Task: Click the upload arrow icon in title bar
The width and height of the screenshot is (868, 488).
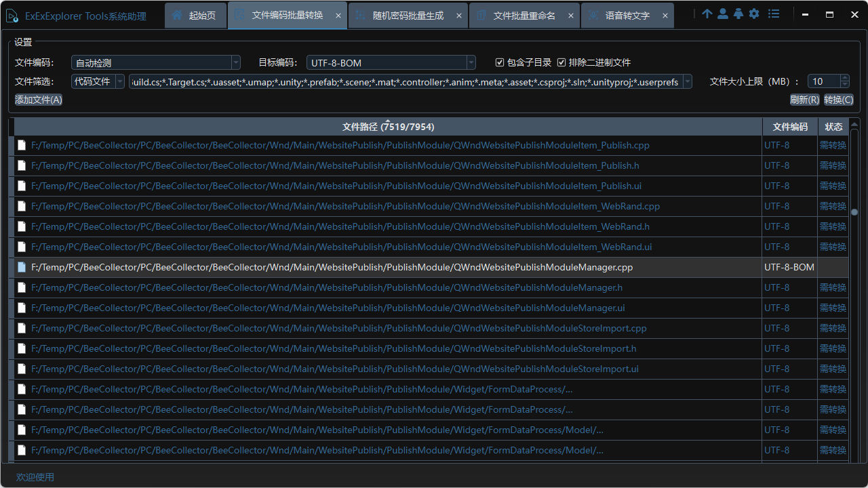Action: pos(707,13)
